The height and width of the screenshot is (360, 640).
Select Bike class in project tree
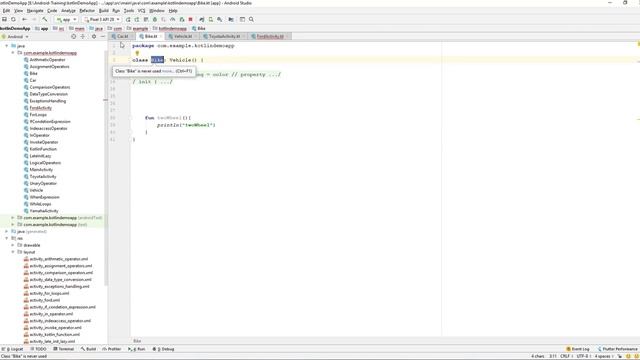click(33, 73)
